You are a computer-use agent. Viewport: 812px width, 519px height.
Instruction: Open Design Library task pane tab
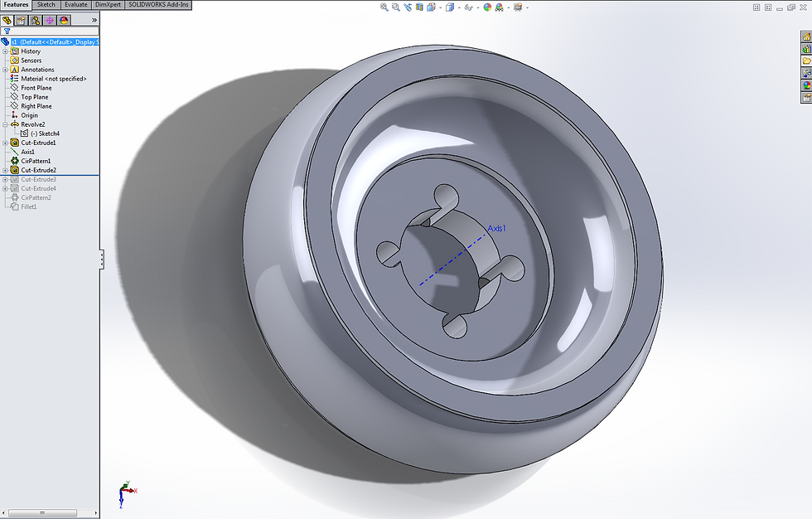coord(806,49)
